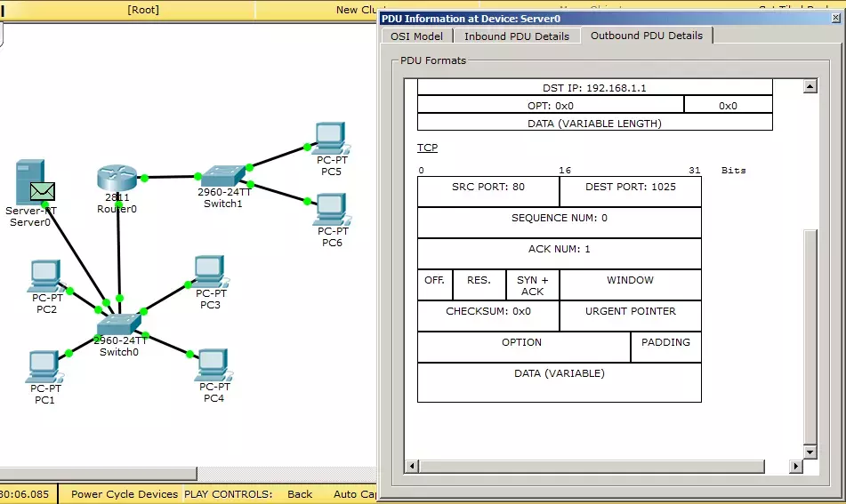Viewport: 846px width, 504px height.
Task: Switch to the OSI Model tab
Action: click(x=416, y=36)
